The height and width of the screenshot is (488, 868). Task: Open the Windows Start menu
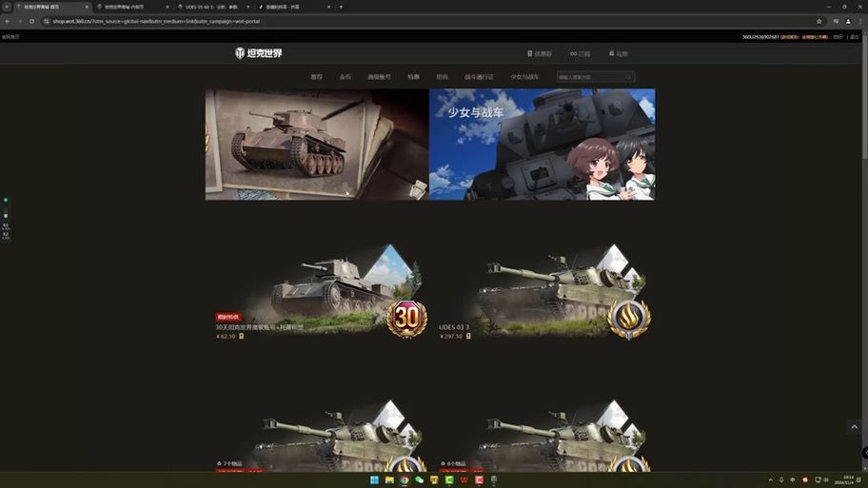(x=374, y=479)
